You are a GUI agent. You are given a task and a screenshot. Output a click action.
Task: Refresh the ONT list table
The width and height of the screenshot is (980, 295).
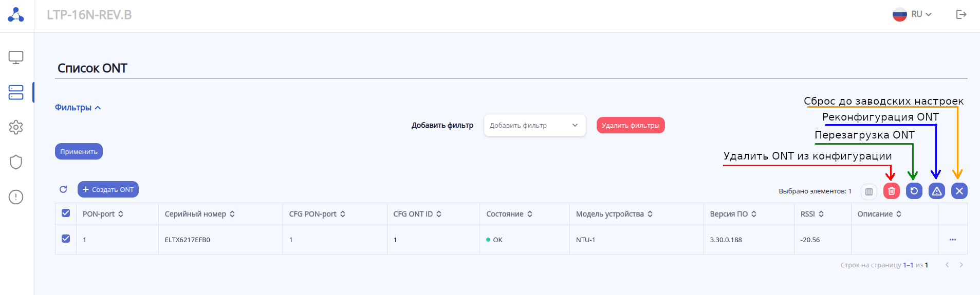pos(63,189)
